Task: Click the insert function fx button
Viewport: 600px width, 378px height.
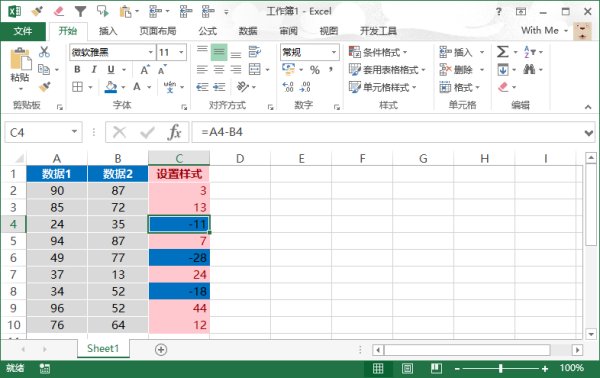Action: (x=174, y=132)
